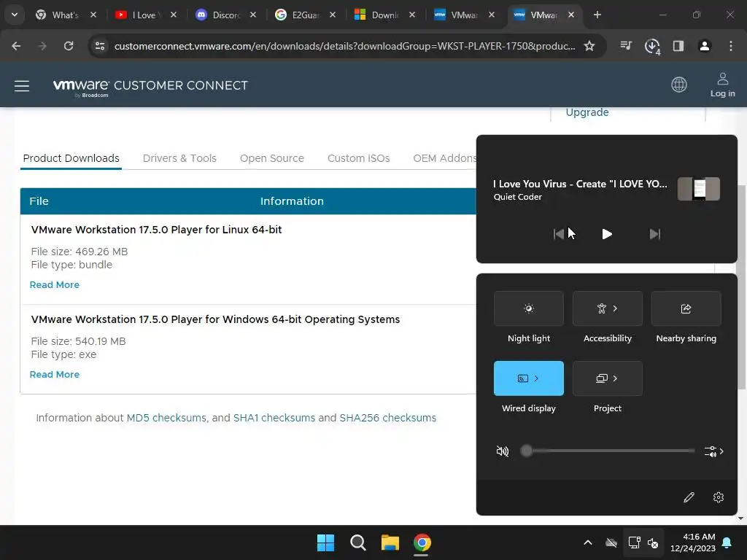
Task: Open Chrome side panel
Action: click(x=678, y=46)
